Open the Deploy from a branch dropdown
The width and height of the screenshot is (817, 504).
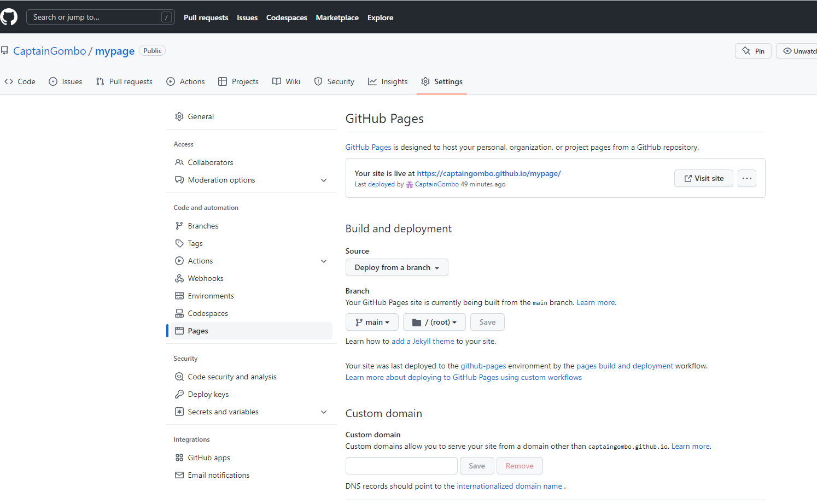(397, 267)
